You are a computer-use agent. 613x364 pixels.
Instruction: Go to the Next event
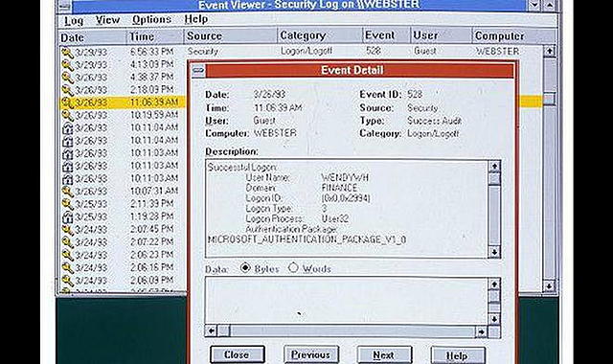click(384, 354)
